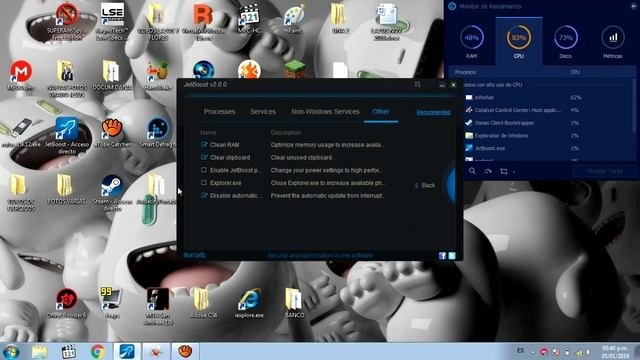Viewport: 640px width, 360px height.
Task: Open the language selector in JetBoost title bar
Action: click(417, 84)
